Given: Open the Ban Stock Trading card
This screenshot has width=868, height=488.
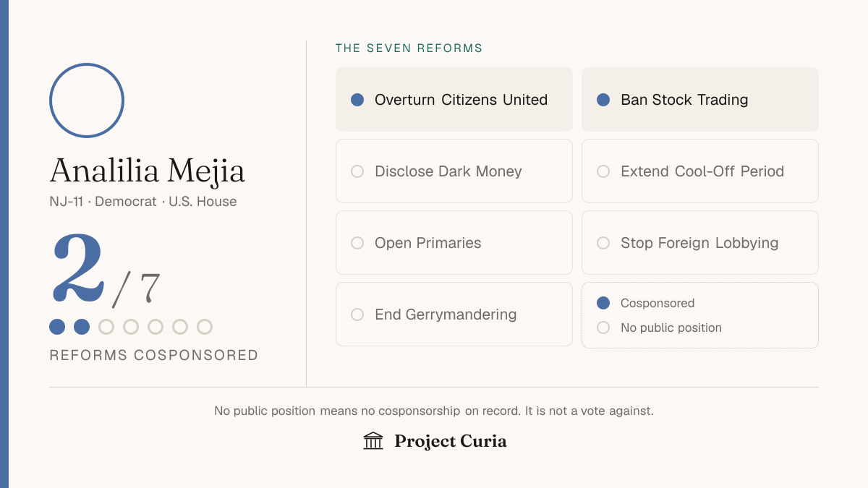Looking at the screenshot, I should (700, 100).
